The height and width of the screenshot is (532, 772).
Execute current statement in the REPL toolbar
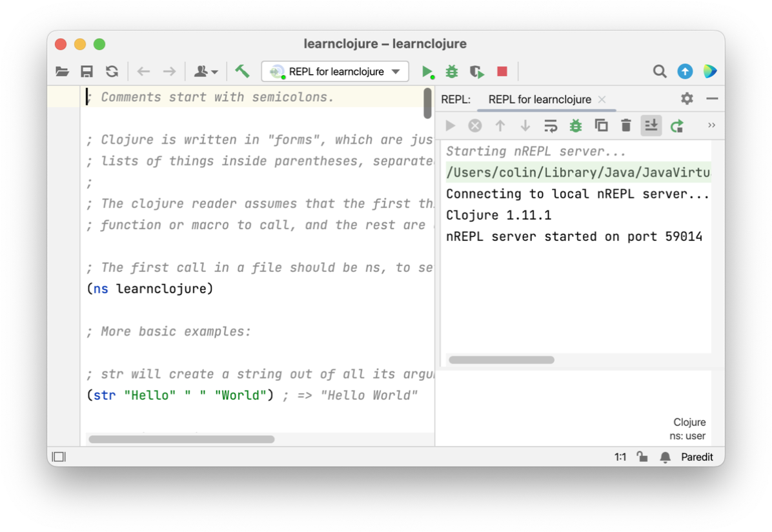click(x=450, y=126)
